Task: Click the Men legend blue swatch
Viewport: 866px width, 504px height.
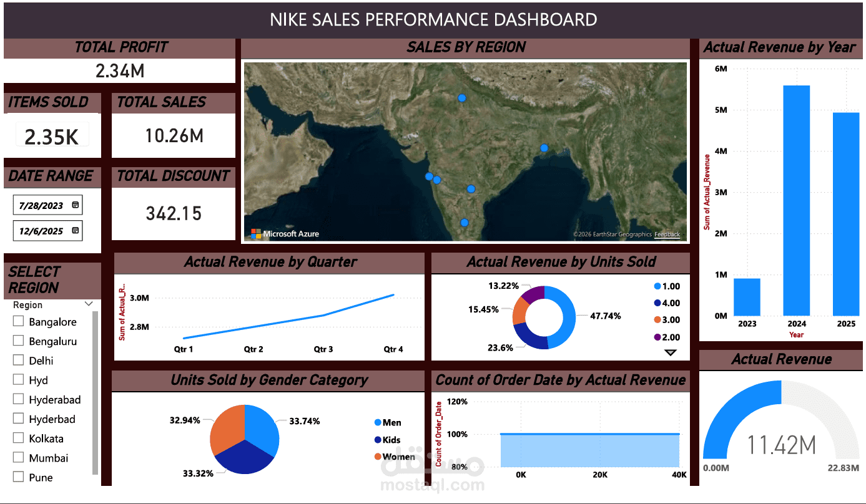Action: 378,422
